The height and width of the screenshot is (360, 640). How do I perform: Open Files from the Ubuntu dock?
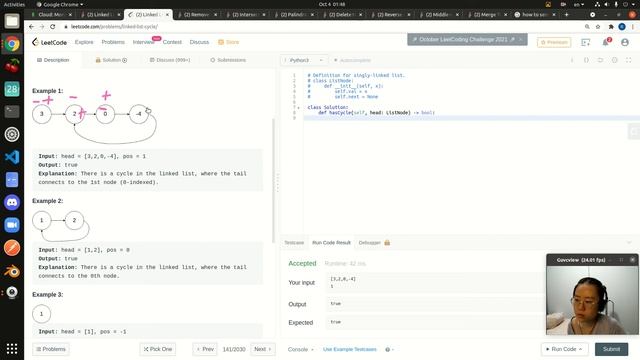tap(12, 21)
